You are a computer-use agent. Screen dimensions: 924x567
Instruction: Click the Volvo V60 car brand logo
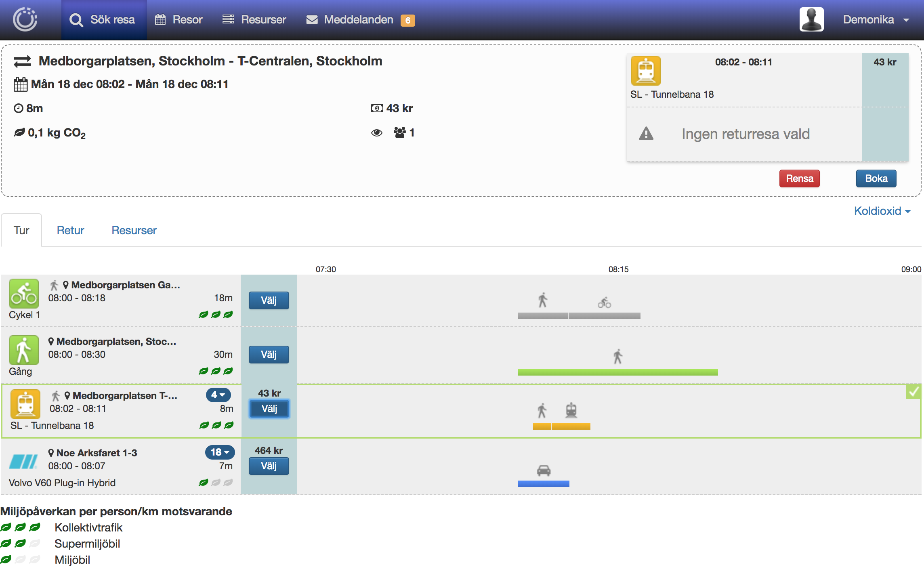coord(23,461)
